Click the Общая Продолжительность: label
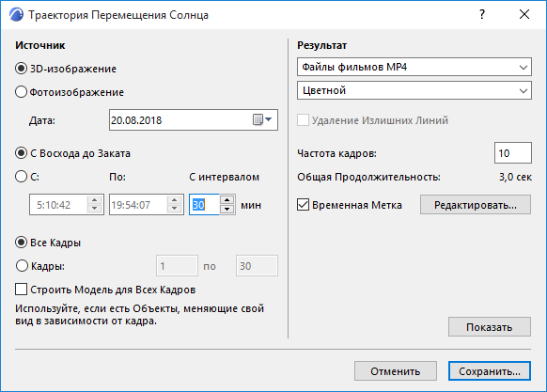 point(368,177)
